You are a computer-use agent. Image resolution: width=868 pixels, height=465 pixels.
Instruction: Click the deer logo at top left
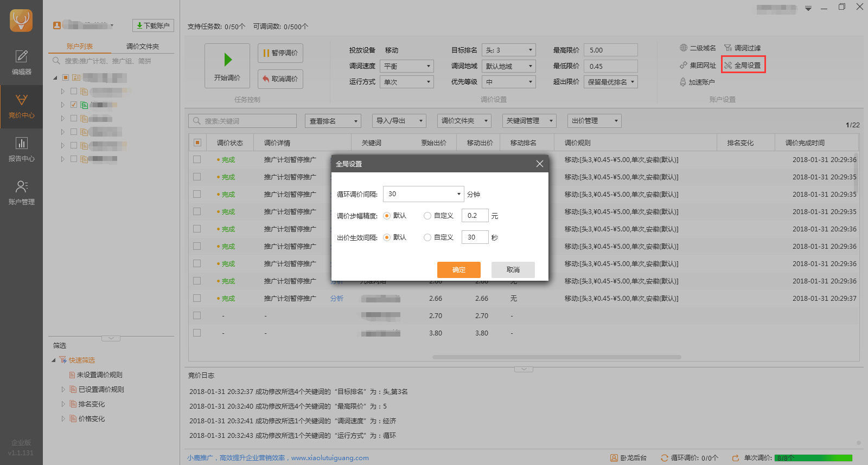(21, 21)
